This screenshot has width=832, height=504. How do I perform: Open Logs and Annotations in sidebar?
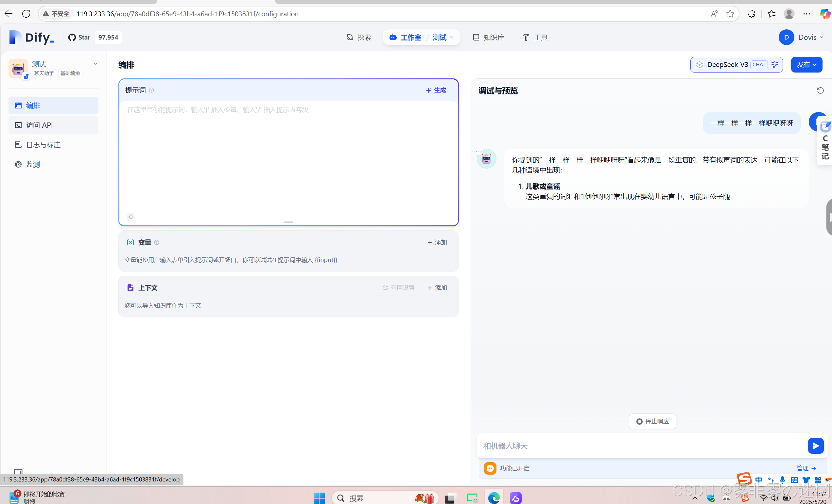(43, 145)
